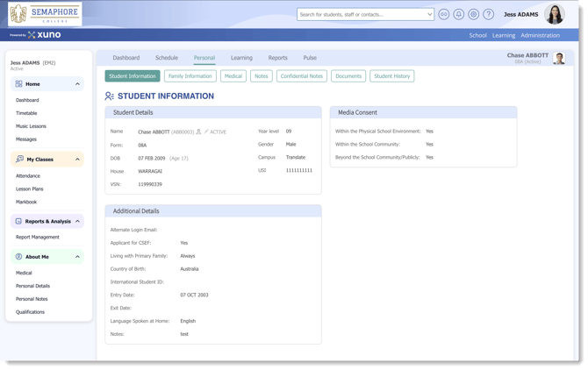The height and width of the screenshot is (370, 588).
Task: Open Lesson Plans under My Classes
Action: (x=30, y=189)
